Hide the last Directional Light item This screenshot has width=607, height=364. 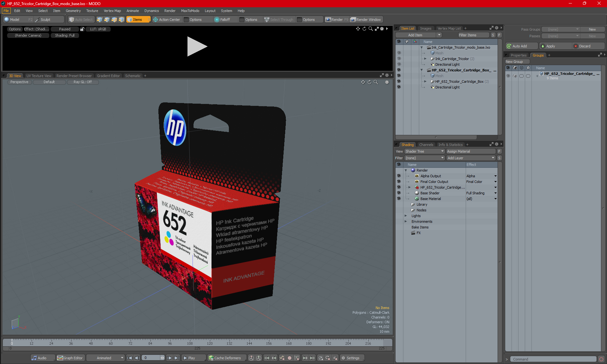pos(399,87)
